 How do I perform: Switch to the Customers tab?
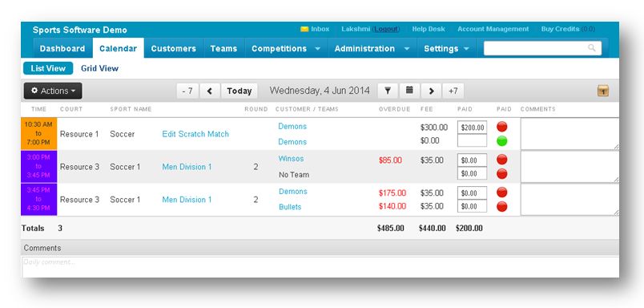pyautogui.click(x=173, y=48)
